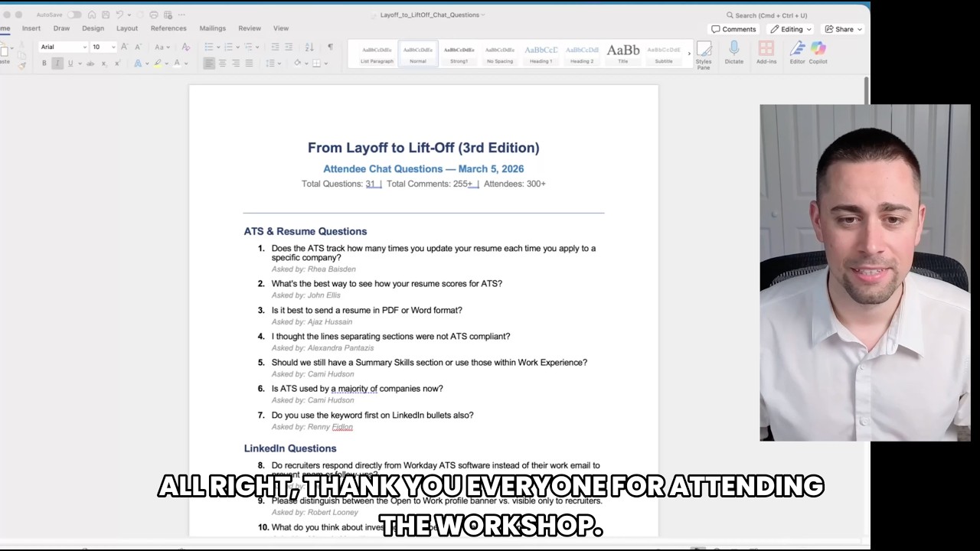
Task: Open the Editor pane
Action: 797,52
